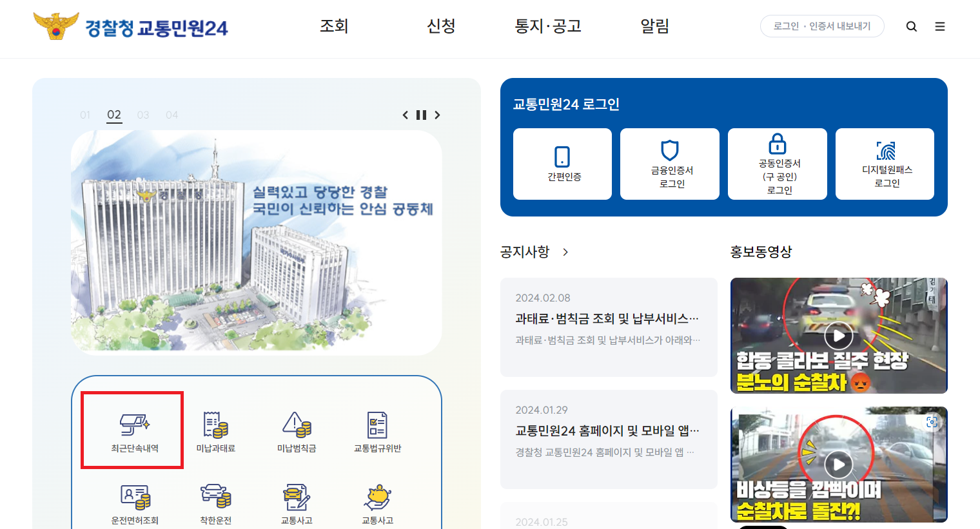This screenshot has height=529, width=980.
Task: Open the 비상등을 깜빡이며 순찰차로 돌진 video thumbnail
Action: point(839,465)
